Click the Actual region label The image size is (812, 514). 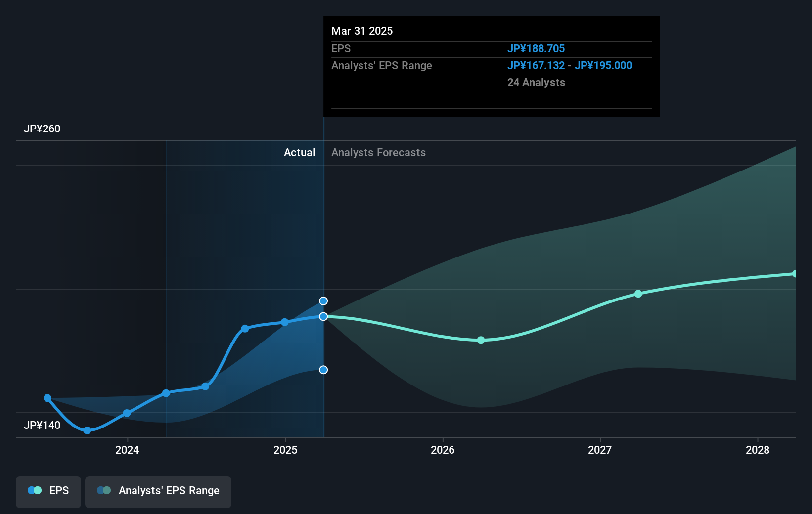(x=299, y=153)
